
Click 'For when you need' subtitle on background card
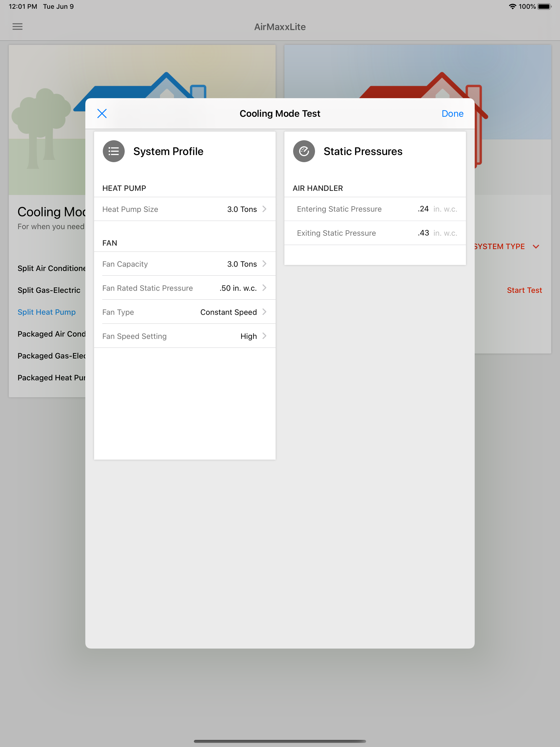point(51,227)
